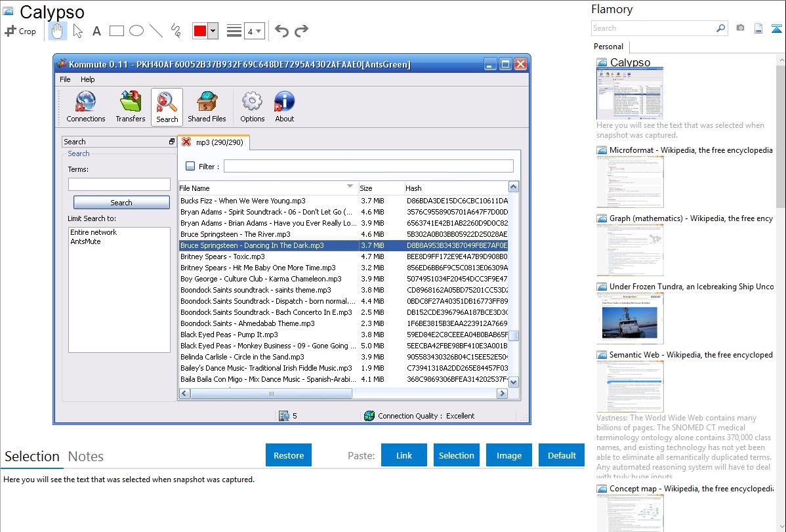Activate the hand pan tool
The height and width of the screenshot is (532, 786).
pos(57,31)
